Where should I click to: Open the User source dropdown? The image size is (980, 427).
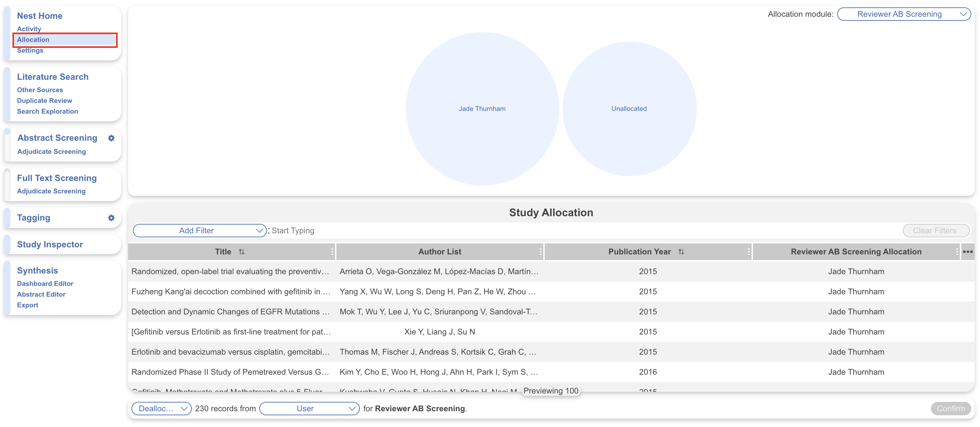point(309,408)
